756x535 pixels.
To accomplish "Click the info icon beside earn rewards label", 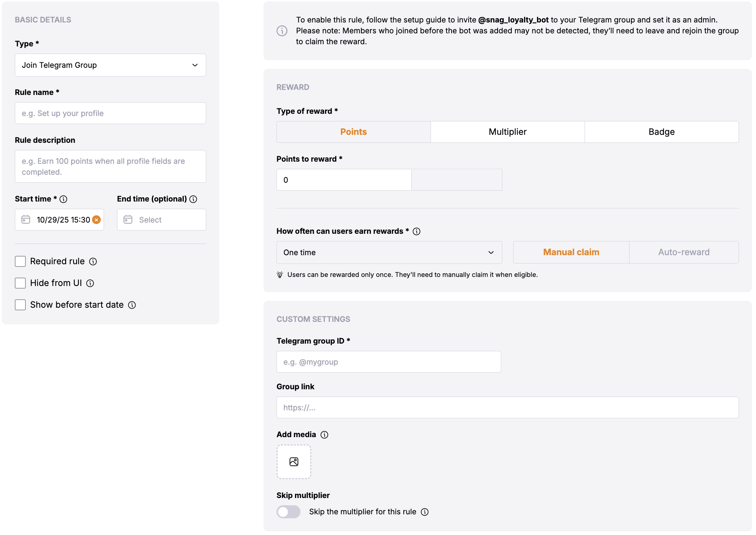I will coord(417,231).
